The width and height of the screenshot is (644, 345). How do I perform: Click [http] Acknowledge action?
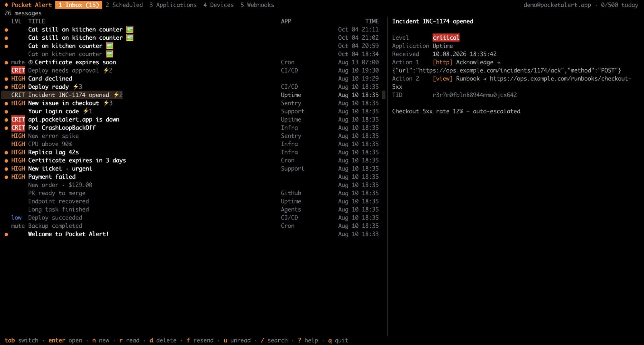[x=466, y=62]
